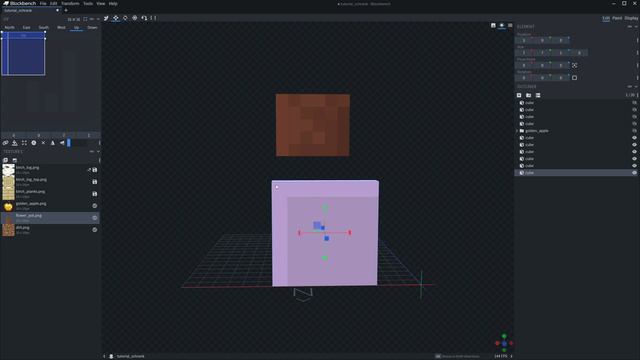
Task: Switch UV editor to North face tab
Action: click(9, 27)
